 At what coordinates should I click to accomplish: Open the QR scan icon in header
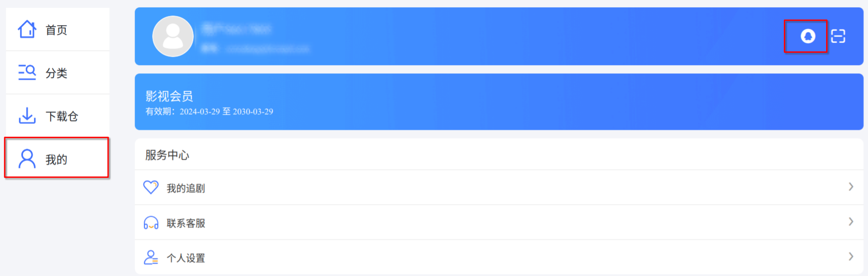click(838, 36)
